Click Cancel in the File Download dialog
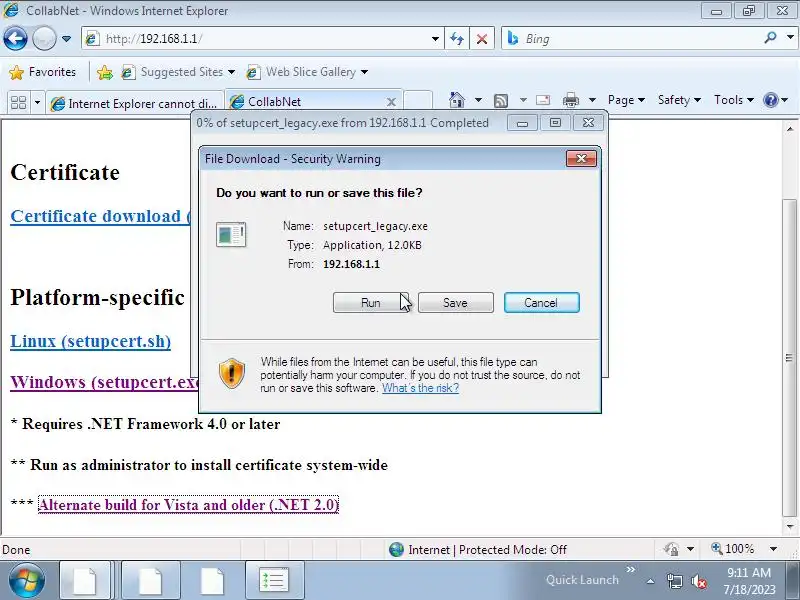Viewport: 800px width, 600px height. pos(541,303)
